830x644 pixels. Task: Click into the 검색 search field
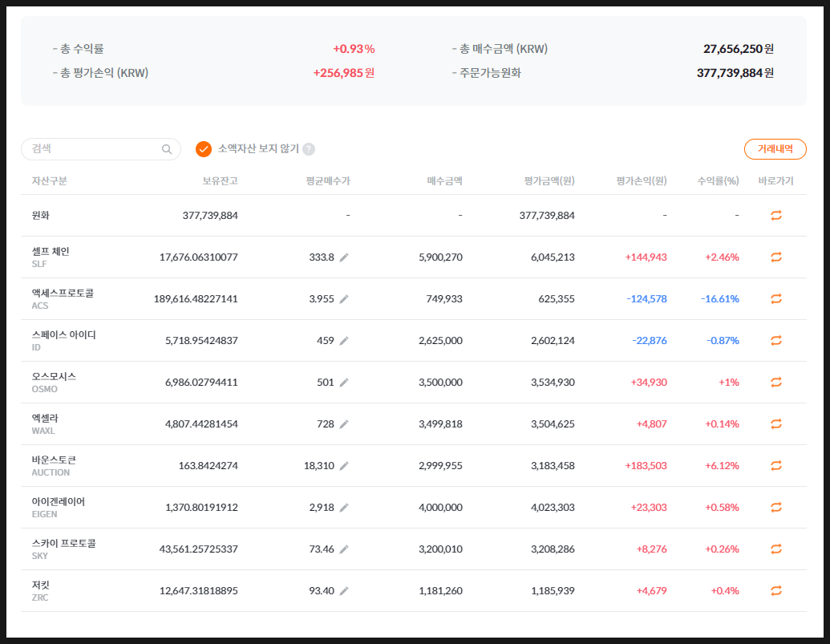(x=100, y=149)
